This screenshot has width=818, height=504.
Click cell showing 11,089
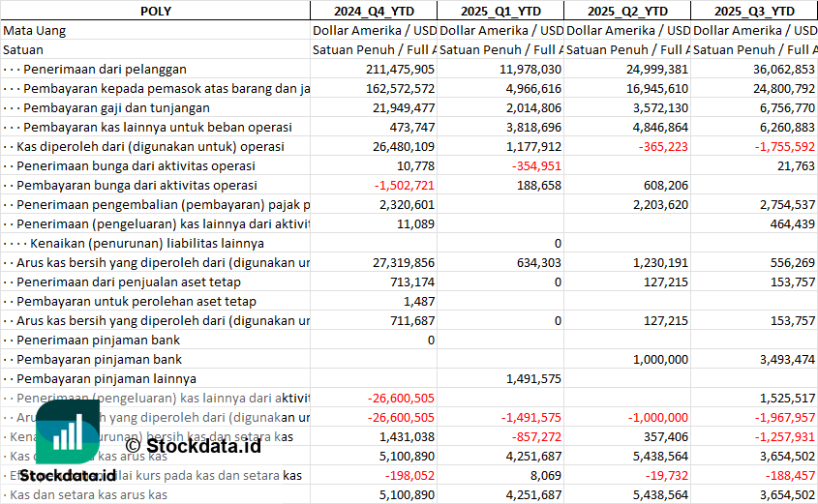tap(374, 223)
